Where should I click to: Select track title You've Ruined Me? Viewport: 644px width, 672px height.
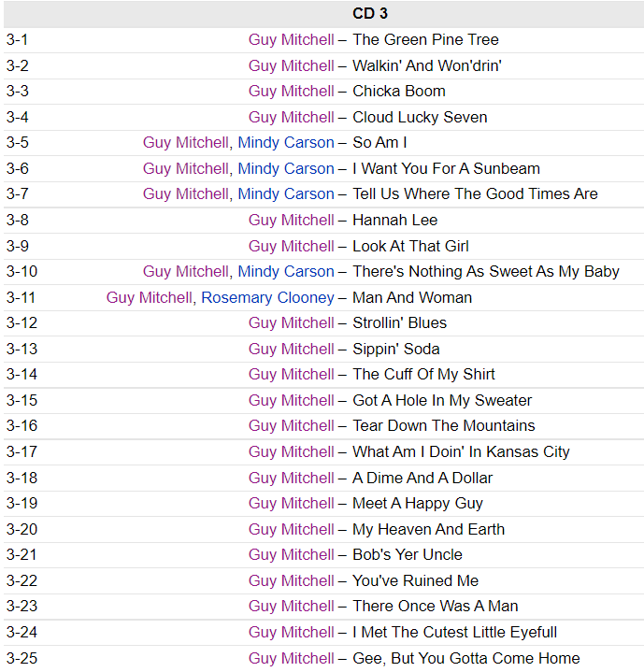[416, 581]
